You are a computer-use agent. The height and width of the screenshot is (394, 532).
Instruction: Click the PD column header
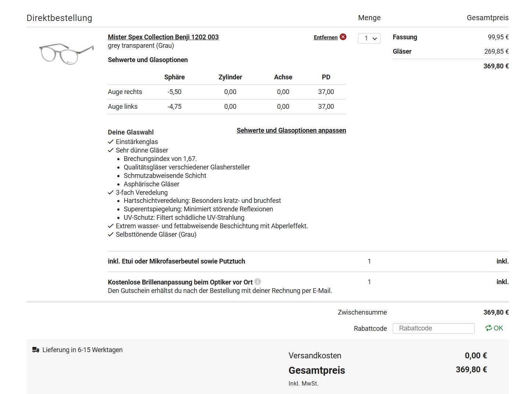point(326,77)
